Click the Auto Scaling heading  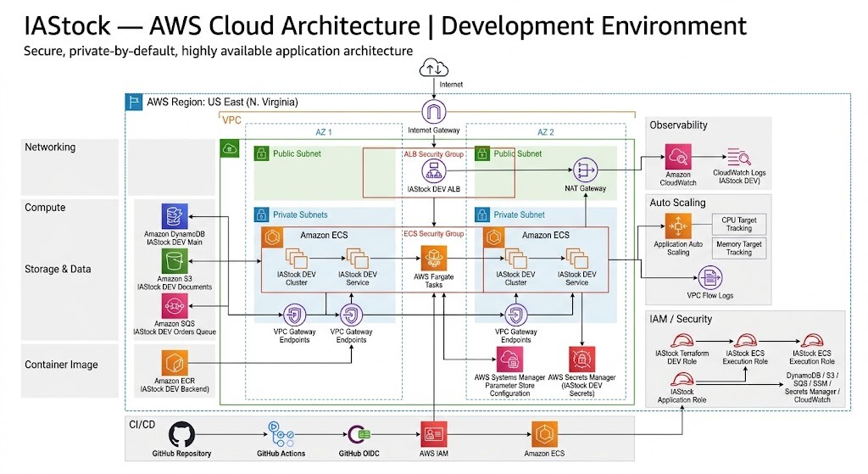tap(677, 203)
